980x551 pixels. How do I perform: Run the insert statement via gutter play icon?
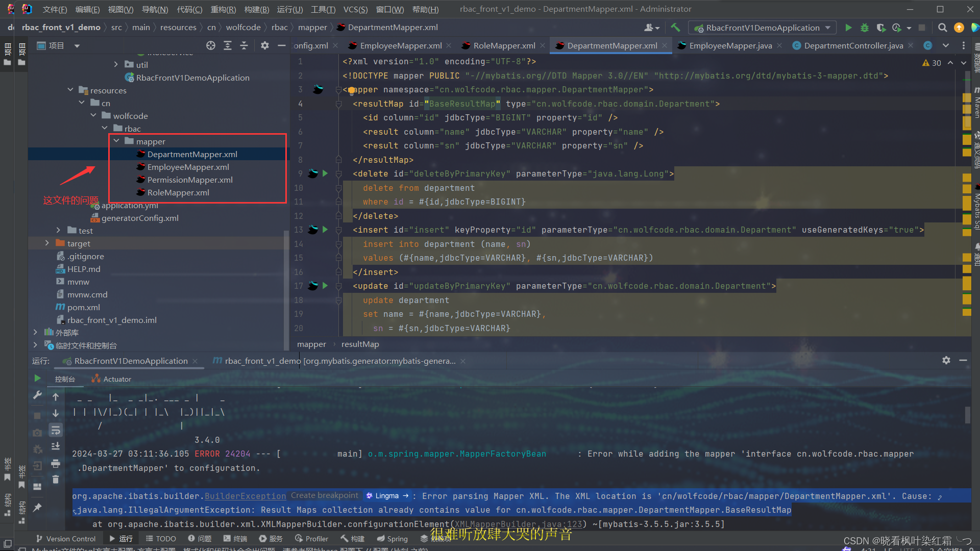tap(326, 230)
